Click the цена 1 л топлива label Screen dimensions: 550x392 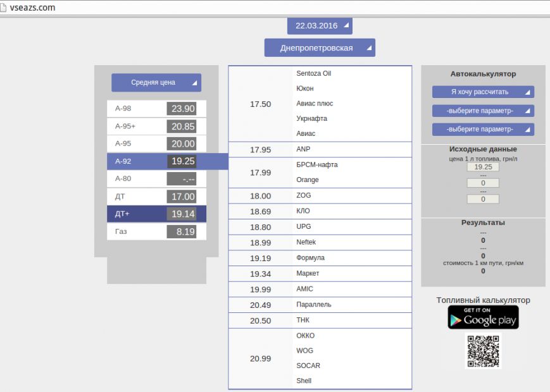(x=483, y=159)
